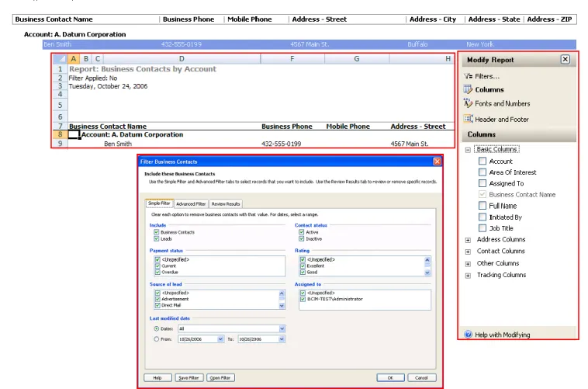Image resolution: width=588 pixels, height=389 pixels.
Task: Expand the Address Columns group
Action: pos(468,240)
